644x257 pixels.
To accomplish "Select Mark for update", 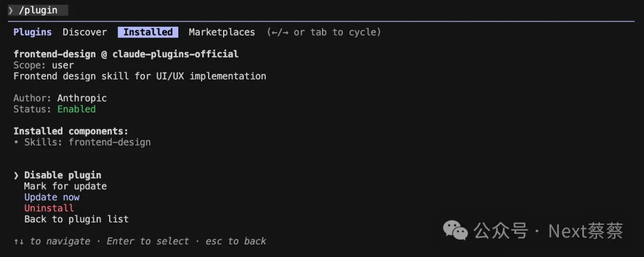I will click(x=66, y=186).
